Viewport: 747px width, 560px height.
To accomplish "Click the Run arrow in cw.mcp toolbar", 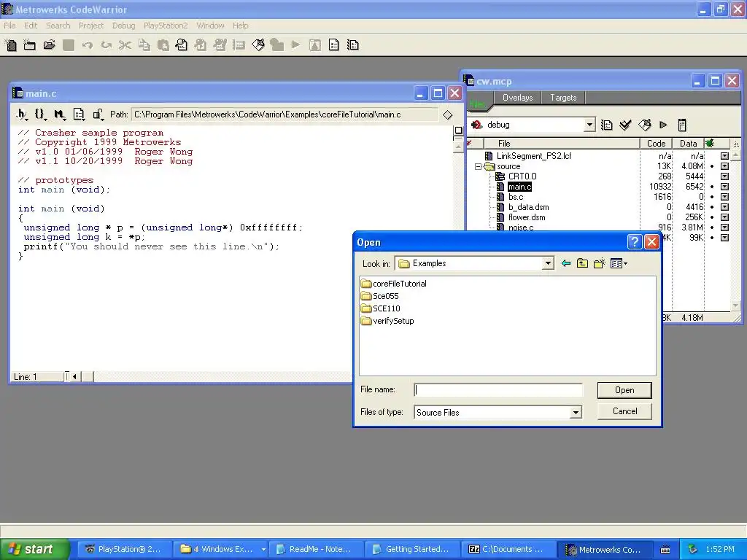I will pos(663,125).
